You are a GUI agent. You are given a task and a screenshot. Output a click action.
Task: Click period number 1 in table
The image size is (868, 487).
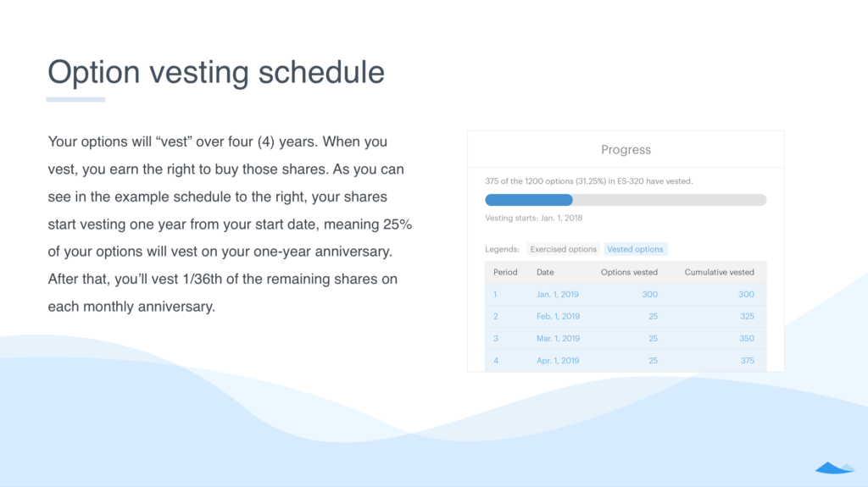coord(495,295)
